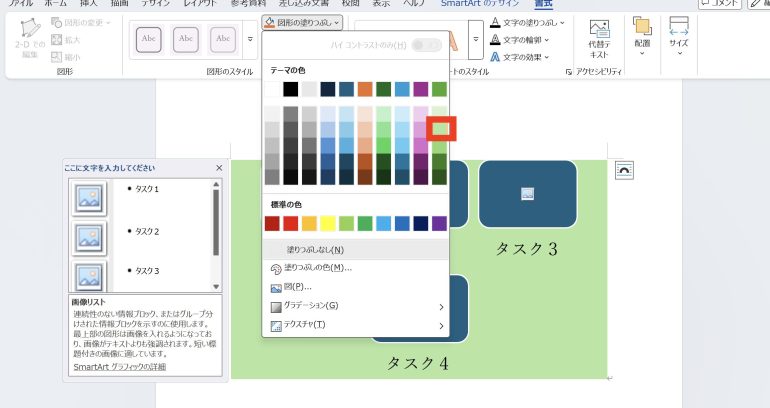
Task: Click the Text Outline 'A' icon
Action: [495, 40]
